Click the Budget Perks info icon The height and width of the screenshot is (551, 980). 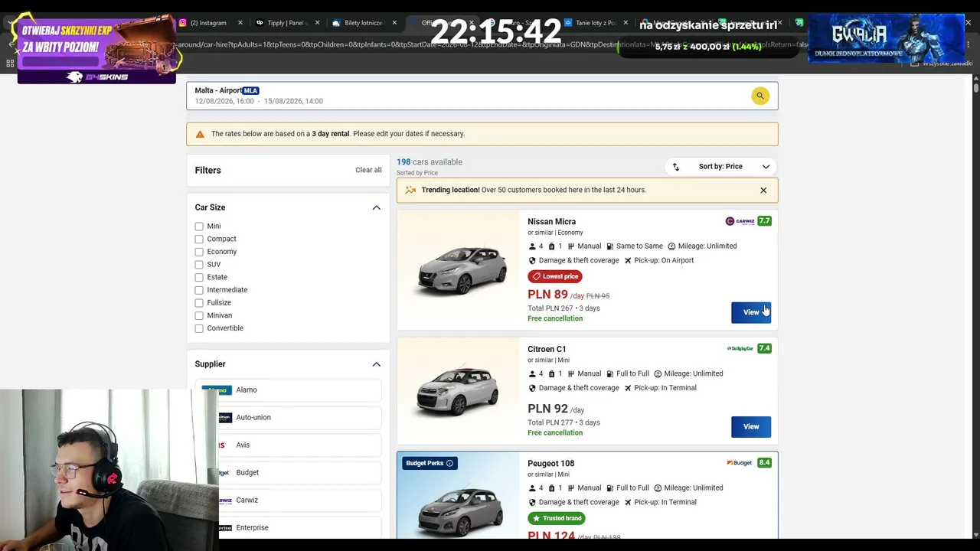tap(449, 463)
